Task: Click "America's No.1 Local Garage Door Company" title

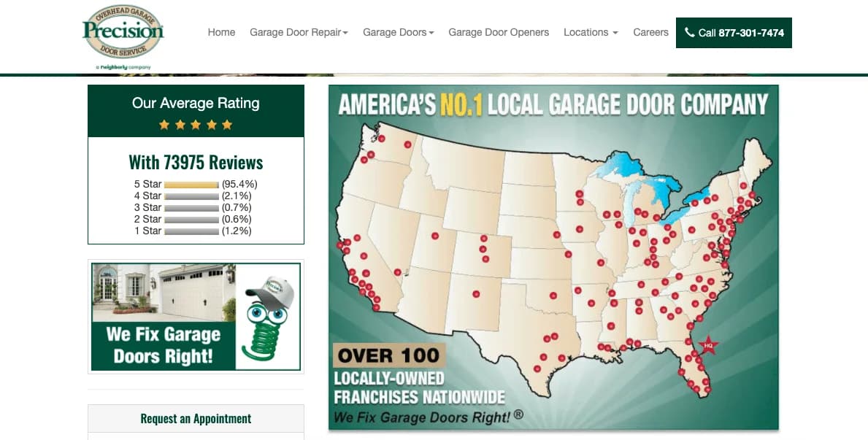Action: pyautogui.click(x=553, y=104)
